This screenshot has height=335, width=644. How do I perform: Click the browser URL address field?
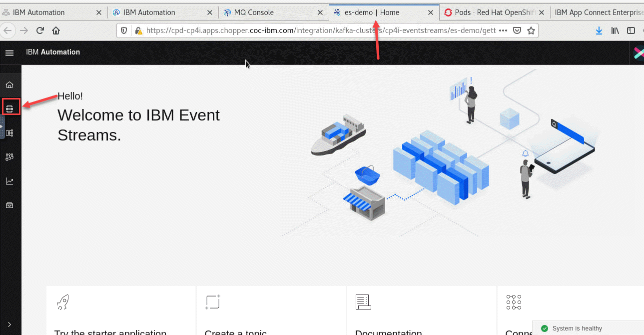320,30
